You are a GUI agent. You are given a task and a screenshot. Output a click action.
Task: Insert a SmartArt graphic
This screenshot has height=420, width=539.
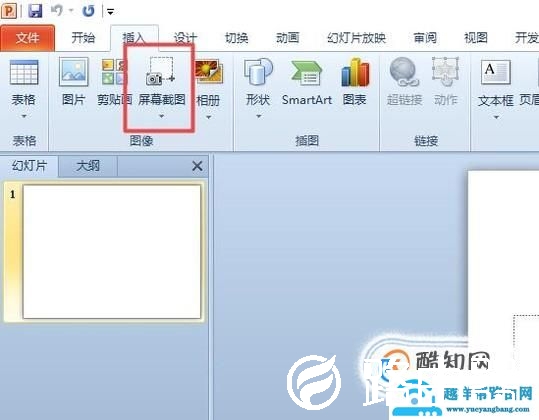tap(307, 82)
